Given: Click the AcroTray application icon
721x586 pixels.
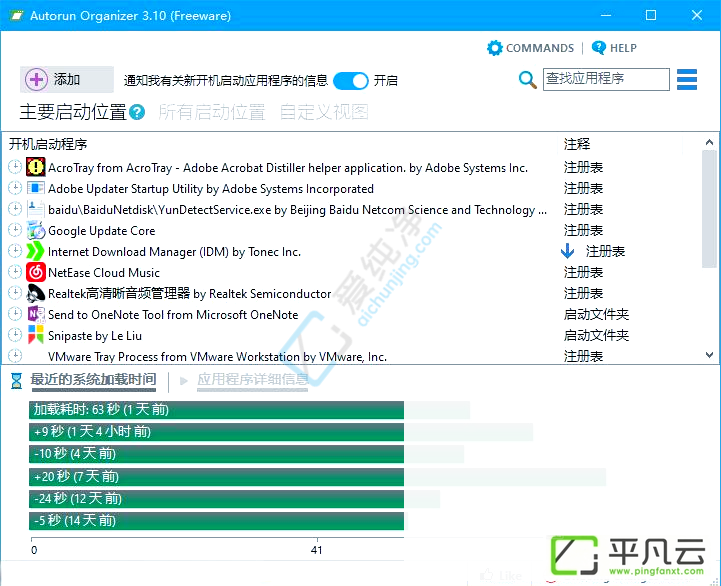Looking at the screenshot, I should tap(35, 167).
